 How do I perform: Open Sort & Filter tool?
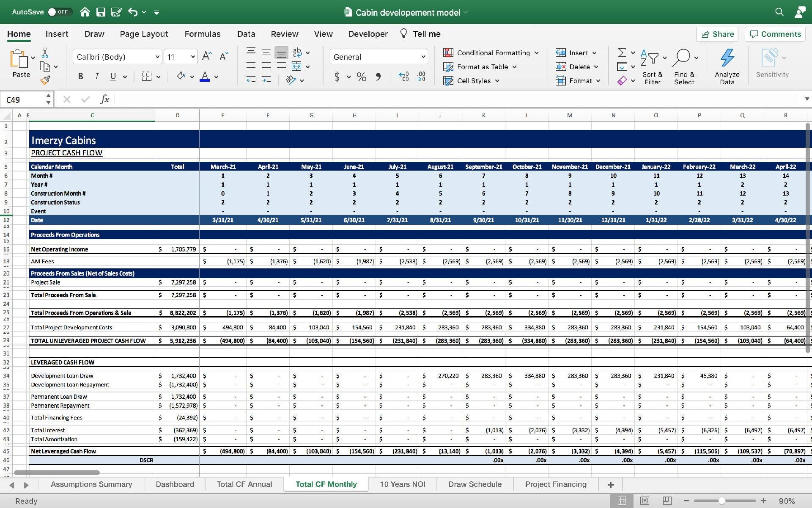(x=653, y=66)
